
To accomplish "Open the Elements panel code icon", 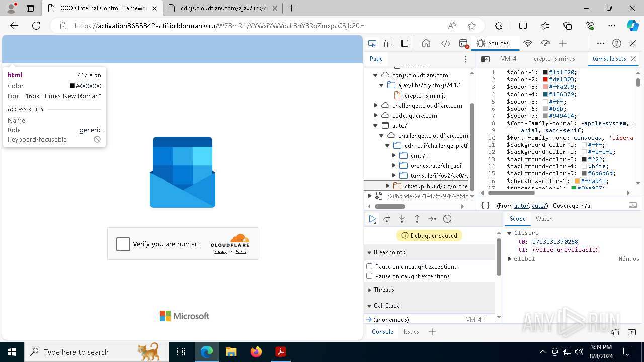I will (445, 43).
